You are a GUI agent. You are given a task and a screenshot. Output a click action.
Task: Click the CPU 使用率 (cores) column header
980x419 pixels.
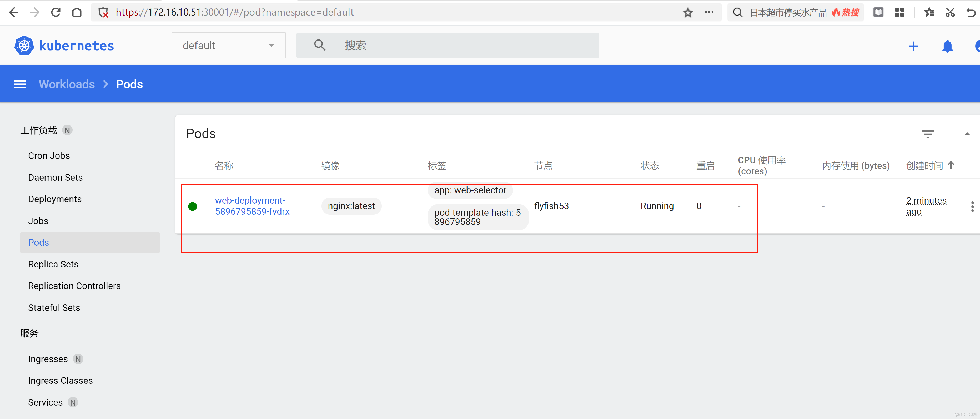coord(762,165)
